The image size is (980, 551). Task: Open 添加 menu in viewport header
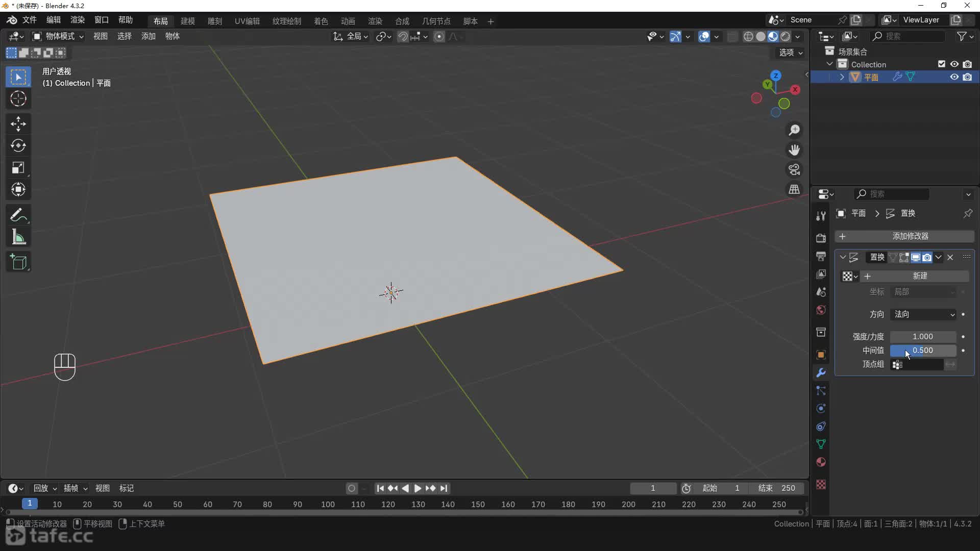click(x=149, y=36)
